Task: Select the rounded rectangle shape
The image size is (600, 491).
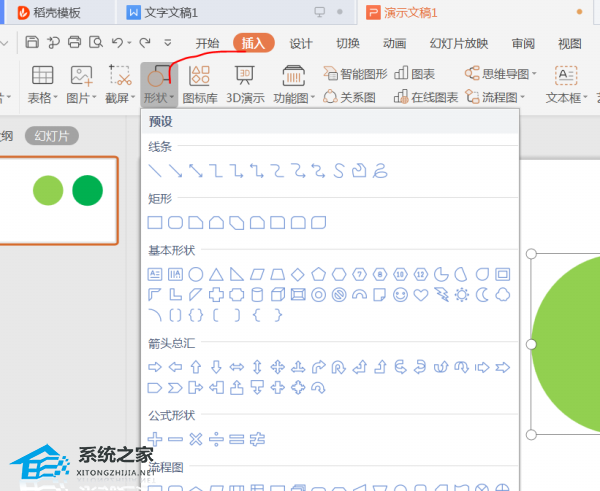Action: (x=175, y=222)
